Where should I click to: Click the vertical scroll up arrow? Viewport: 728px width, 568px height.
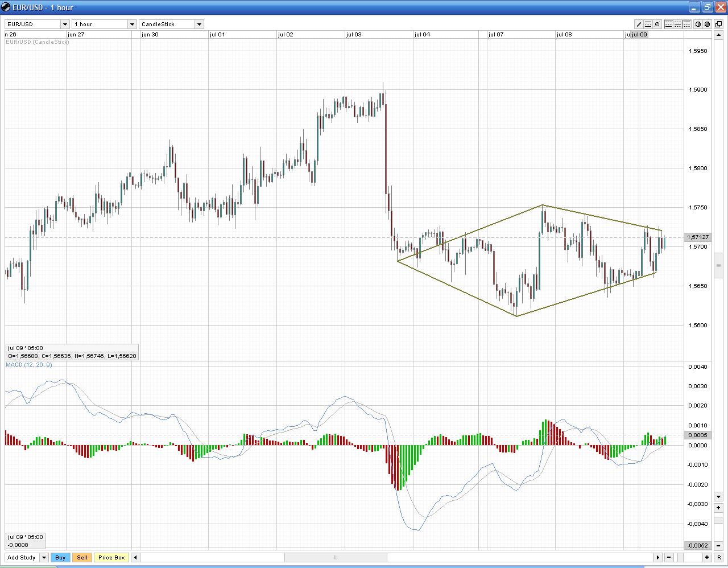coord(718,35)
